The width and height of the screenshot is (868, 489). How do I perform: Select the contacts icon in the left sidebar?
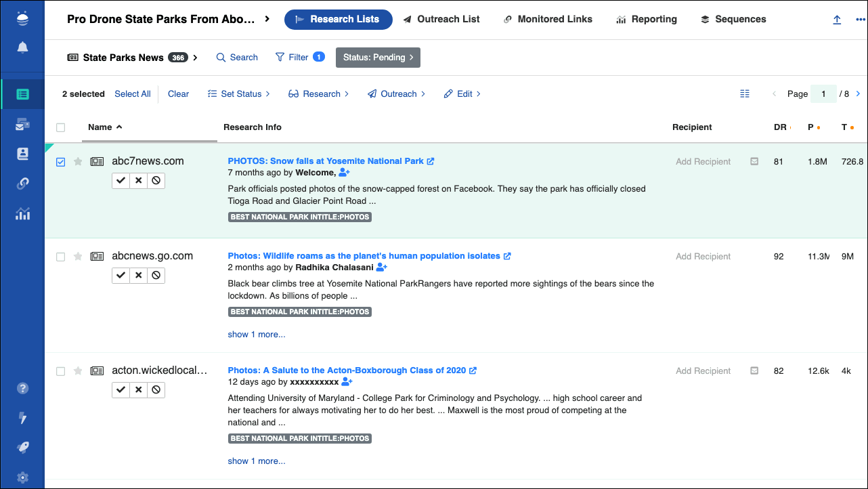pos(22,152)
